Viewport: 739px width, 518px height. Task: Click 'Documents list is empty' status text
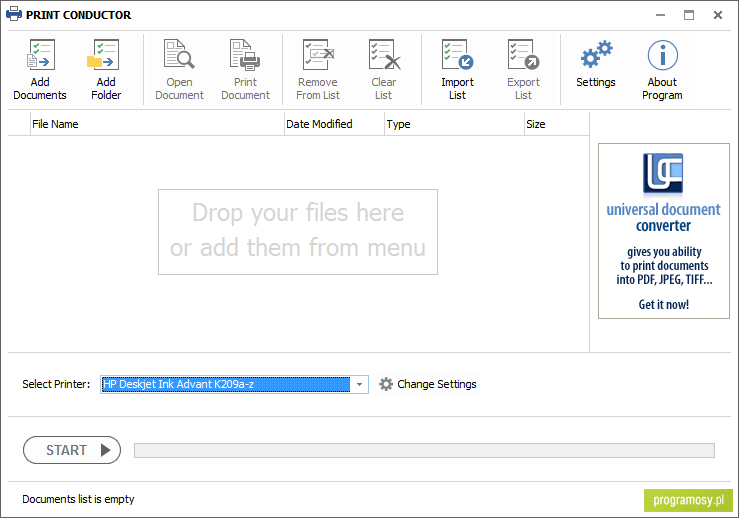[78, 499]
